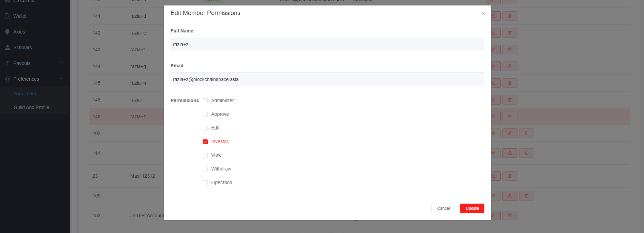
Task: Click the Preferences gear icon
Action: click(x=8, y=79)
